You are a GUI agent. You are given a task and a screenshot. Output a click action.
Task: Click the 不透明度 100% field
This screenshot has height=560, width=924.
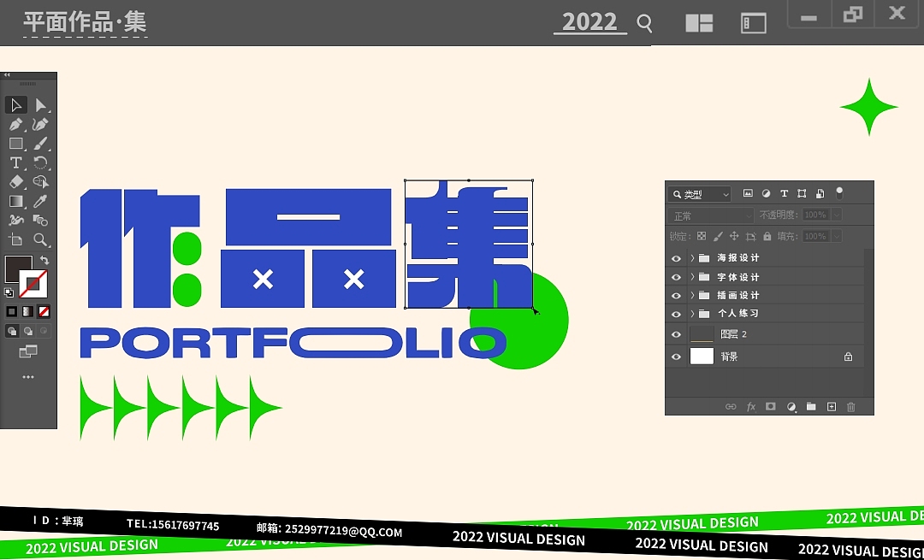(x=815, y=215)
